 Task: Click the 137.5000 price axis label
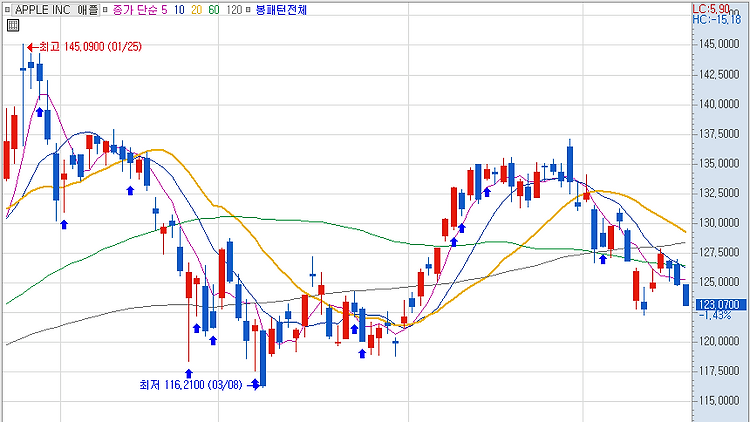[719, 134]
